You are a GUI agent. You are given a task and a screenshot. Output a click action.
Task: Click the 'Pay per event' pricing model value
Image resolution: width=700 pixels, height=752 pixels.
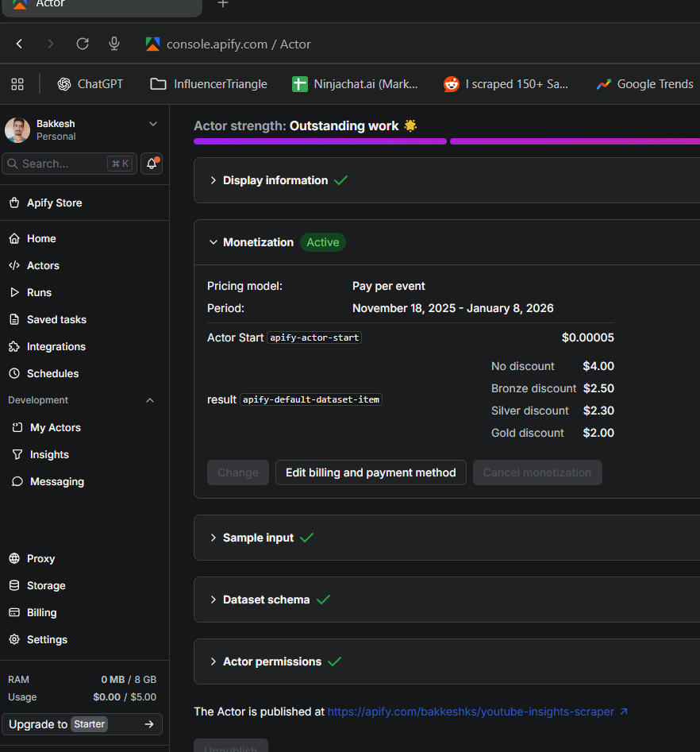[x=388, y=287]
